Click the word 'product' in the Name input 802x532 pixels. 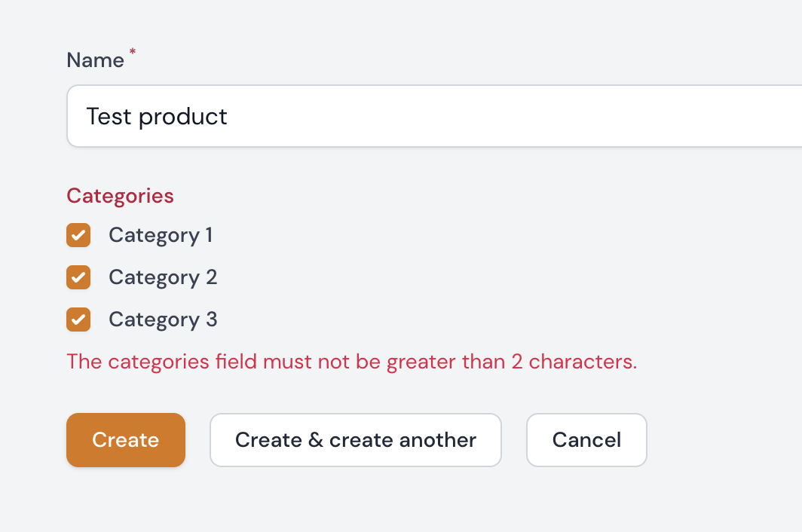click(x=183, y=117)
